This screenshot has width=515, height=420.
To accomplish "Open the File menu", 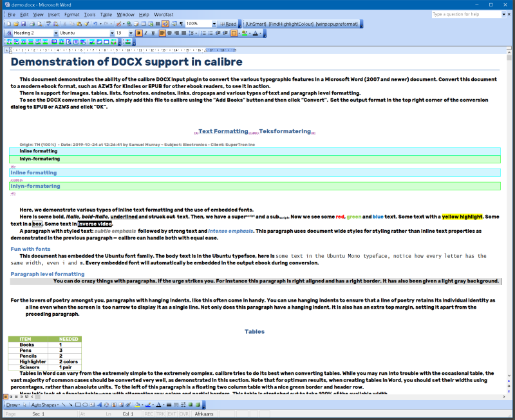I will tap(12, 14).
